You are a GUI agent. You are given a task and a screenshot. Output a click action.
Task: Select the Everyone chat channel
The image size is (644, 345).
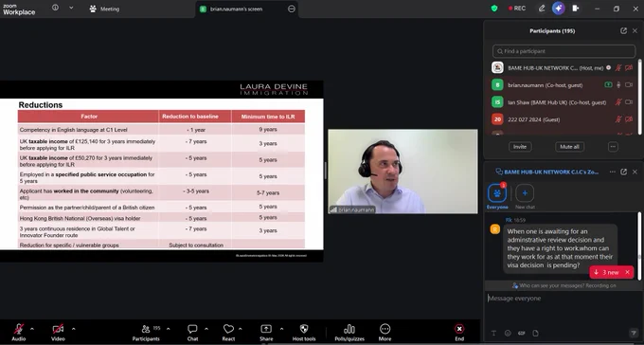click(497, 196)
